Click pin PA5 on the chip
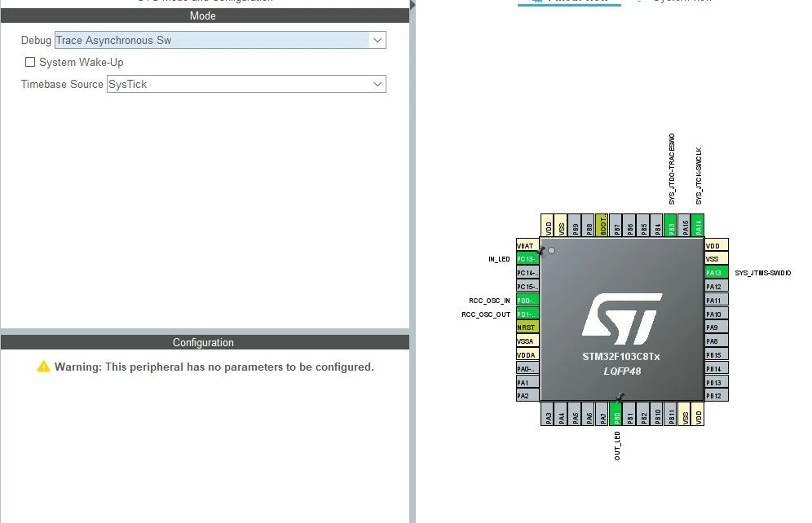This screenshot has height=523, width=812. click(575, 415)
